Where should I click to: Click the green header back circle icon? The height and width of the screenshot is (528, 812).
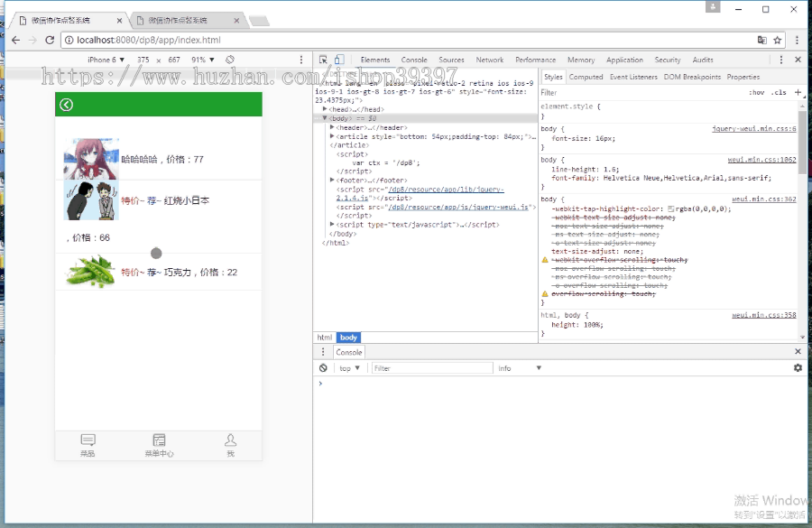tap(66, 105)
